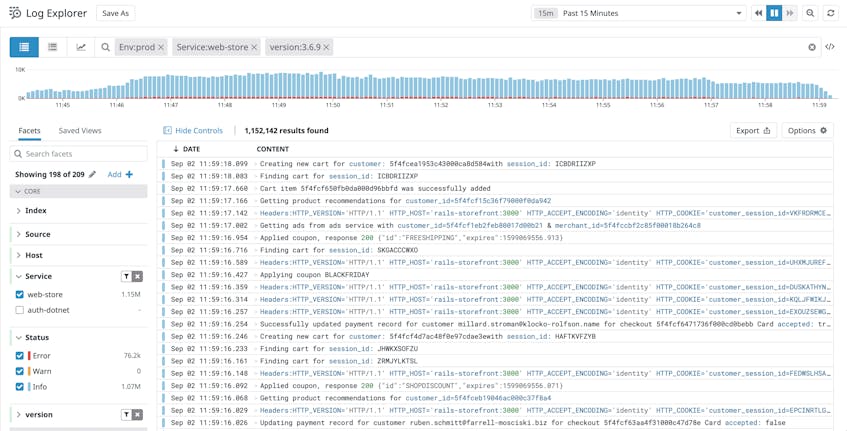This screenshot has height=431, width=847.
Task: Switch to the Saved Views tab
Action: pyautogui.click(x=80, y=131)
